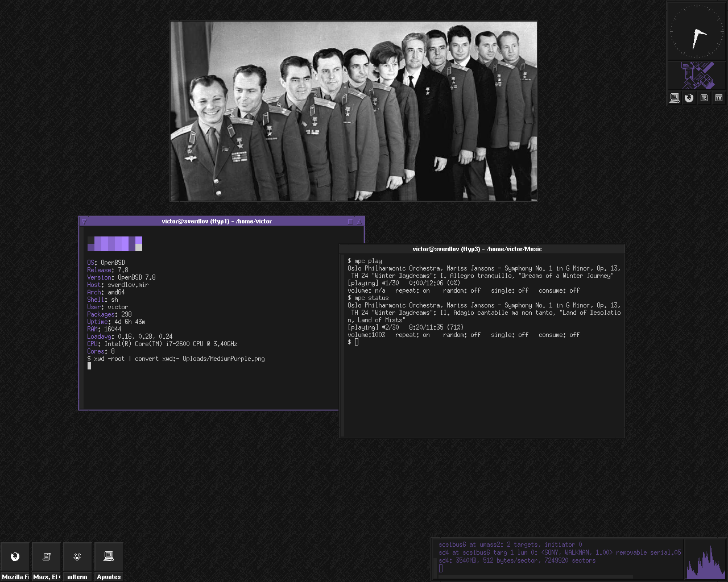Click the ttyp1 /home/victor titlebar
Image resolution: width=728 pixels, height=582 pixels.
(217, 221)
